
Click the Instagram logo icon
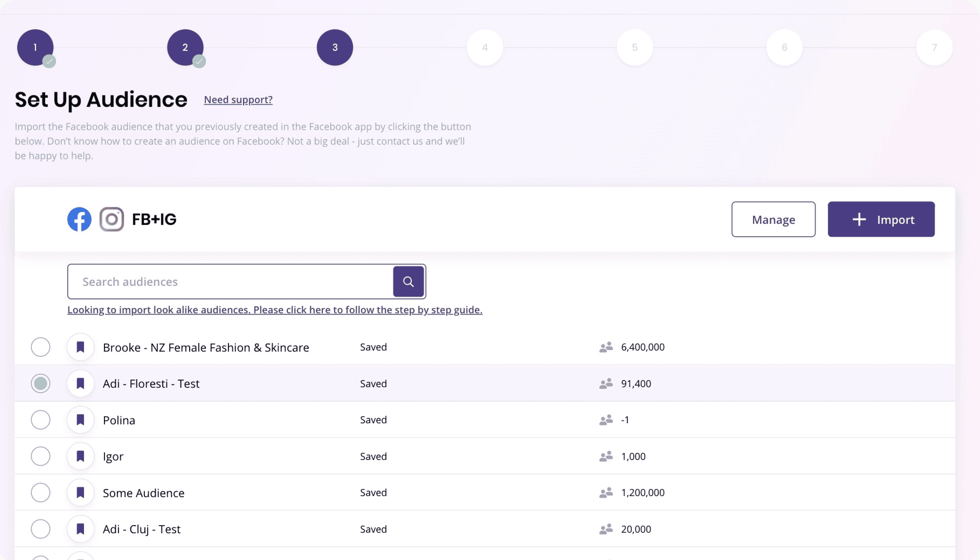(112, 219)
